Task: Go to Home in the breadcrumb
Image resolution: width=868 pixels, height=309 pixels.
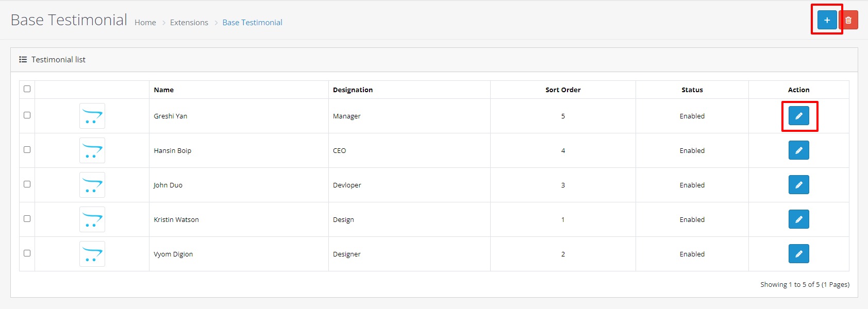Action: 145,23
